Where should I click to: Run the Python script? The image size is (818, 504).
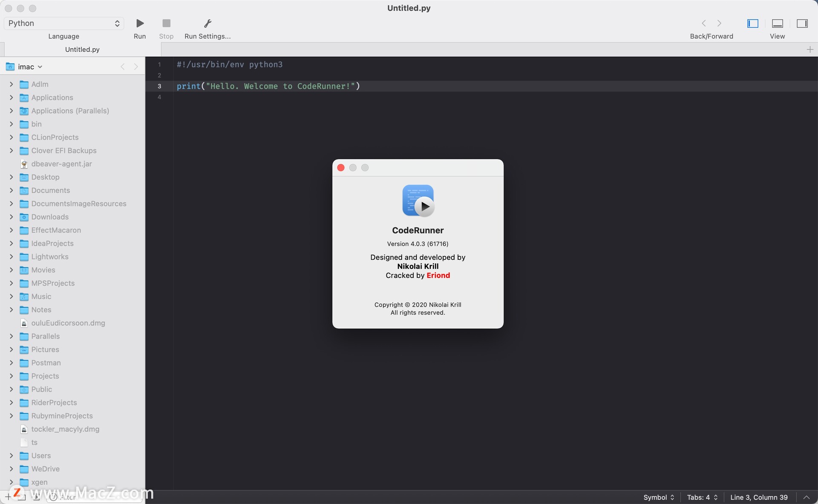coord(140,23)
